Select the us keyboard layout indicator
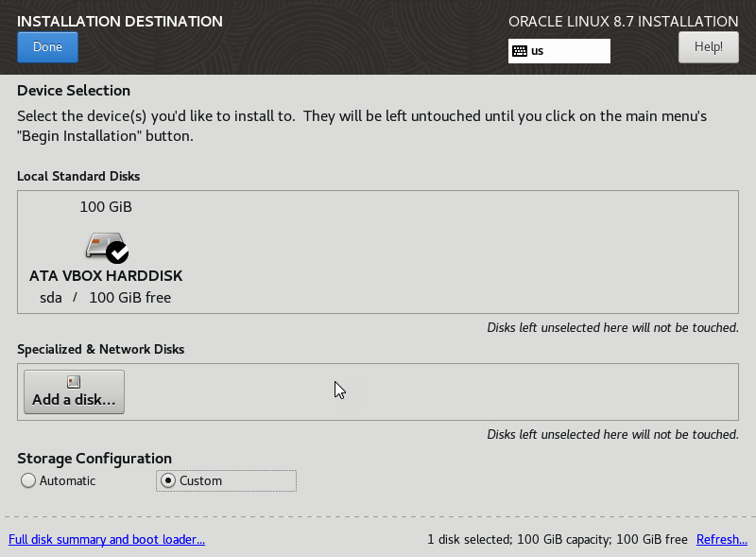 [x=558, y=51]
